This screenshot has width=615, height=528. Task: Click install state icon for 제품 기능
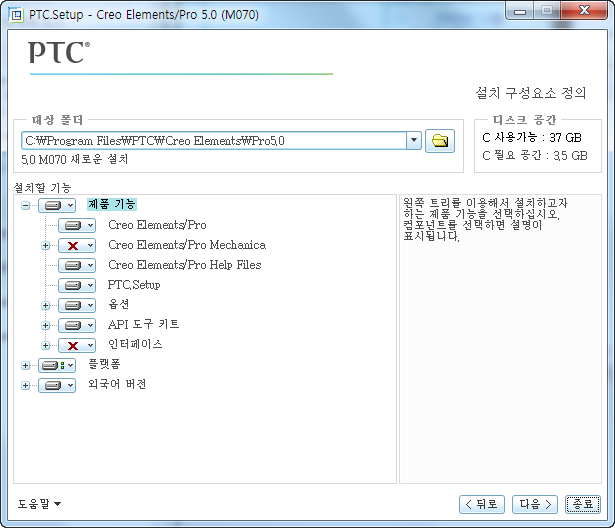click(53, 205)
